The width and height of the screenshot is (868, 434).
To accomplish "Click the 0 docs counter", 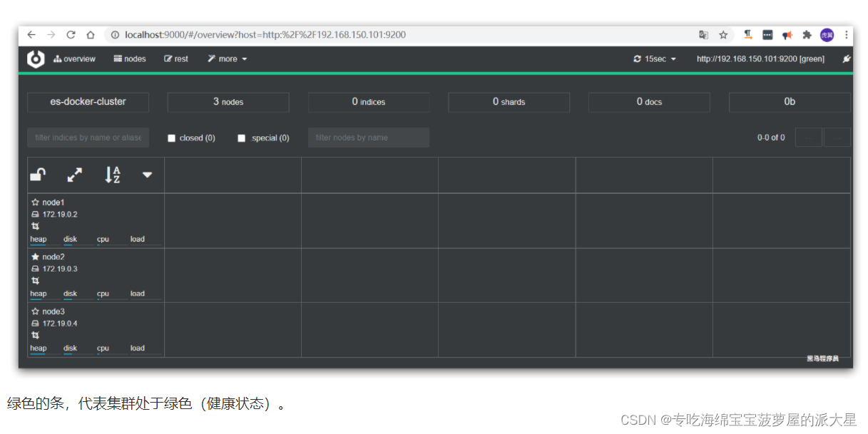I will pos(649,102).
